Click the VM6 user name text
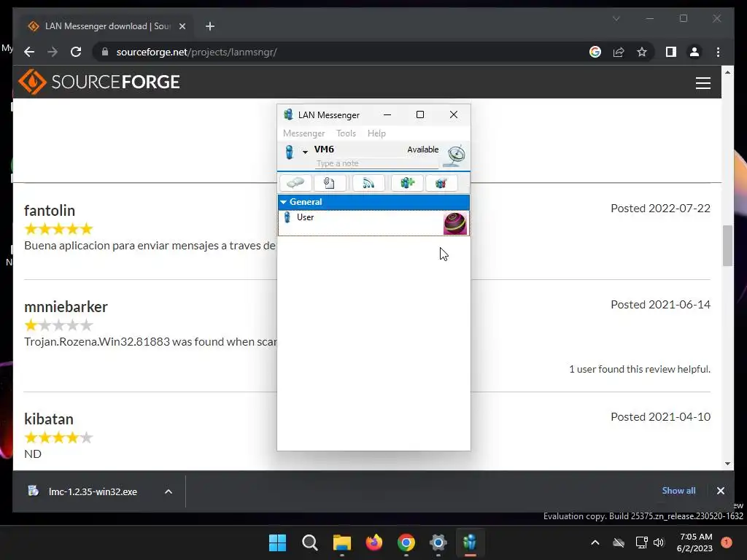747x560 pixels. point(324,149)
